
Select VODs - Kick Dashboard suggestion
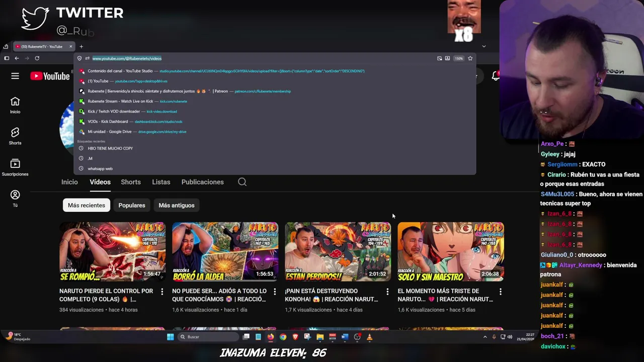tap(275, 121)
